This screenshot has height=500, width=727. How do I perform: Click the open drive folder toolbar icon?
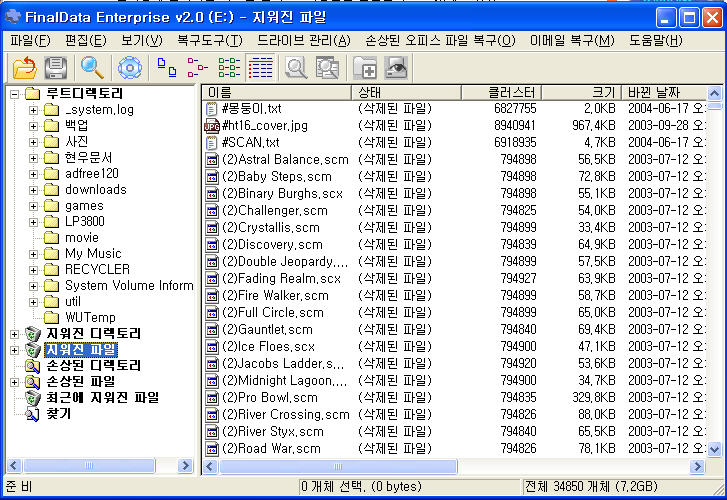tap(25, 68)
